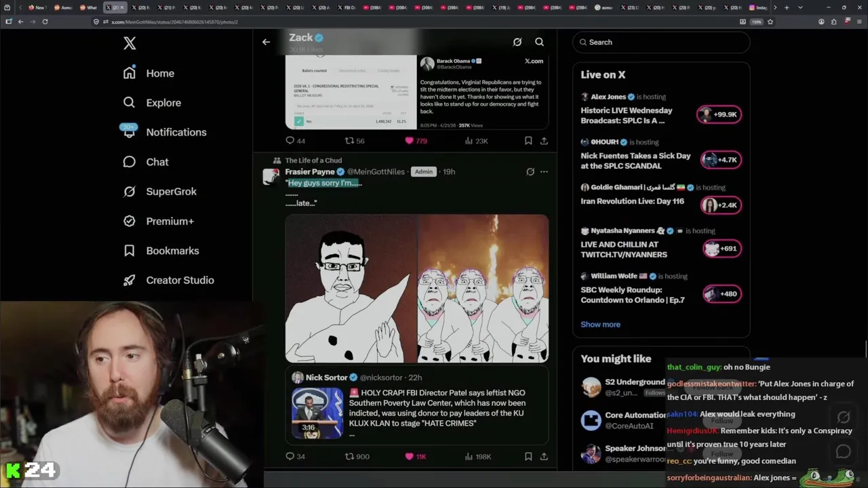Reply to the Obama screenshot post with 44 replies

[x=295, y=141]
